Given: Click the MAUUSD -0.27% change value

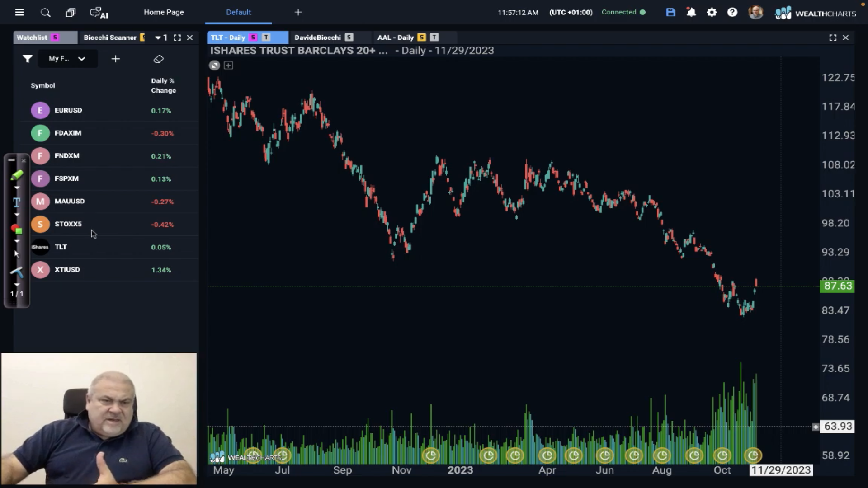Looking at the screenshot, I should pyautogui.click(x=162, y=202).
